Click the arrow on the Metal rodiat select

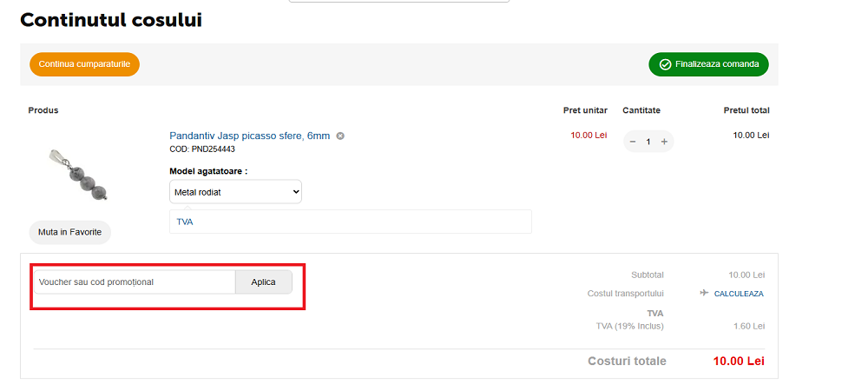(295, 191)
